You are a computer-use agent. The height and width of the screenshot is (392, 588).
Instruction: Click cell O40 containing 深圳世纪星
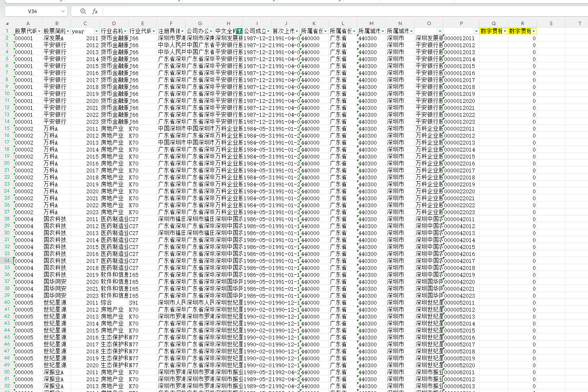429,303
